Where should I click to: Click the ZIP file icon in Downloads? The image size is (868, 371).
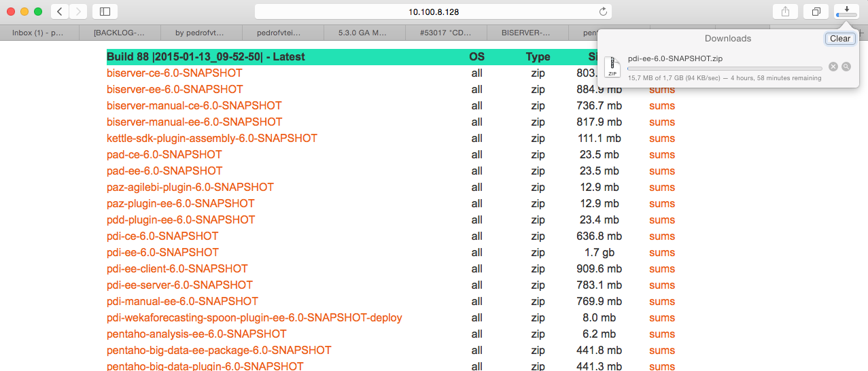[612, 67]
